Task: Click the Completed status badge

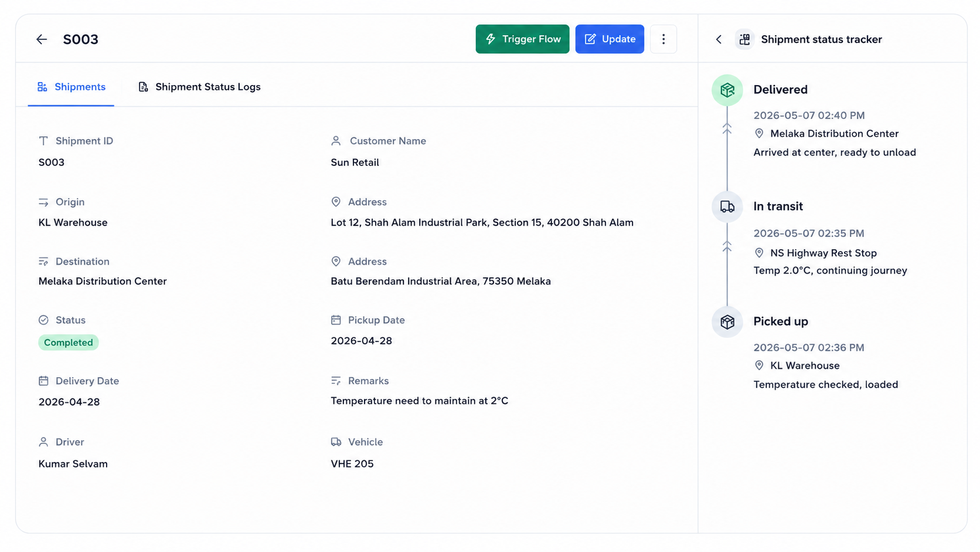Action: (69, 343)
